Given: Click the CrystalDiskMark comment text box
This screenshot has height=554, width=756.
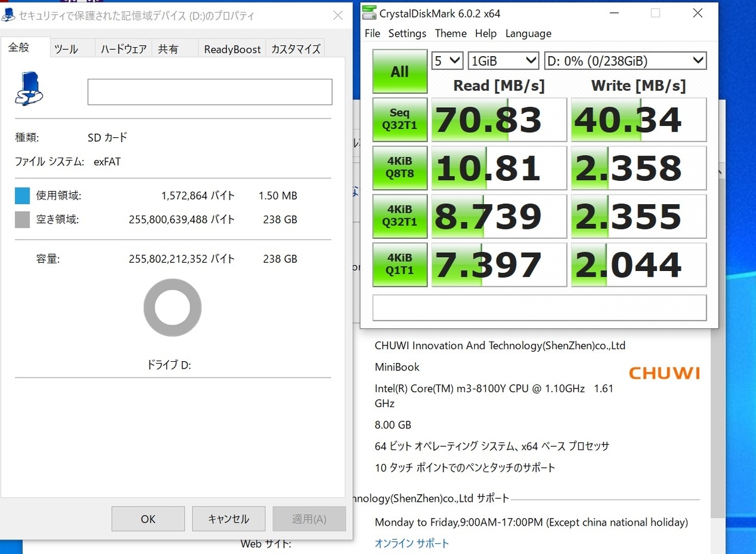Looking at the screenshot, I should coord(539,308).
